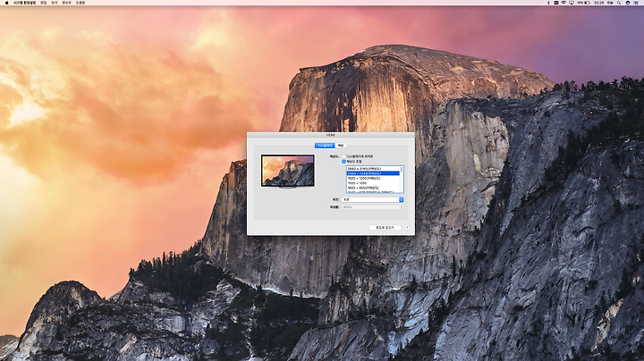Select the Scaled resolution radio button
This screenshot has height=361, width=644.
pyautogui.click(x=343, y=161)
